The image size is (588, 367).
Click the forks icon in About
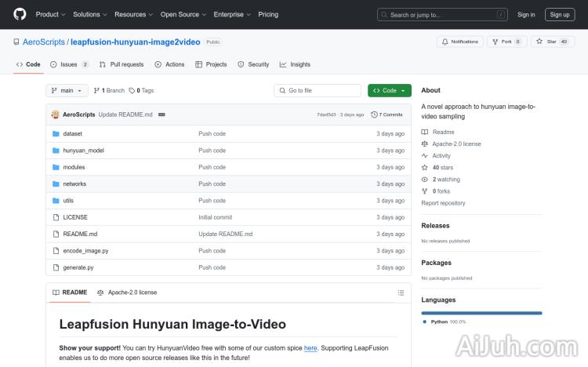click(424, 191)
